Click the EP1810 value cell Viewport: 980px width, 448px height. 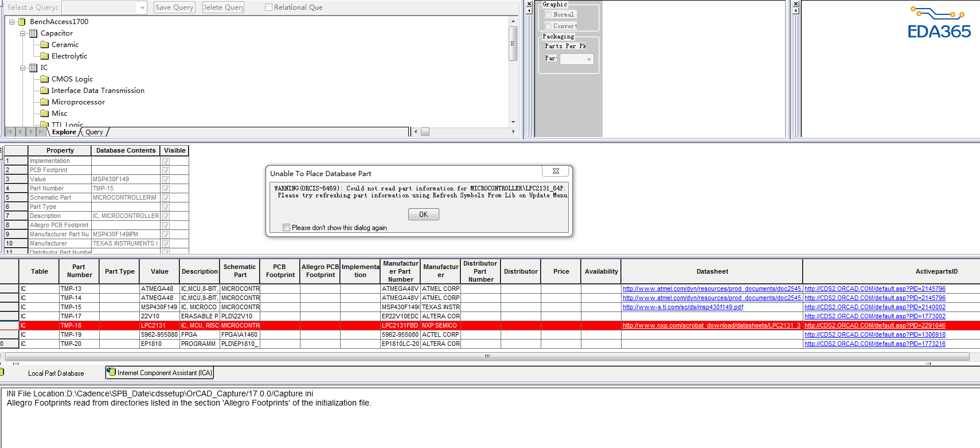(x=159, y=344)
